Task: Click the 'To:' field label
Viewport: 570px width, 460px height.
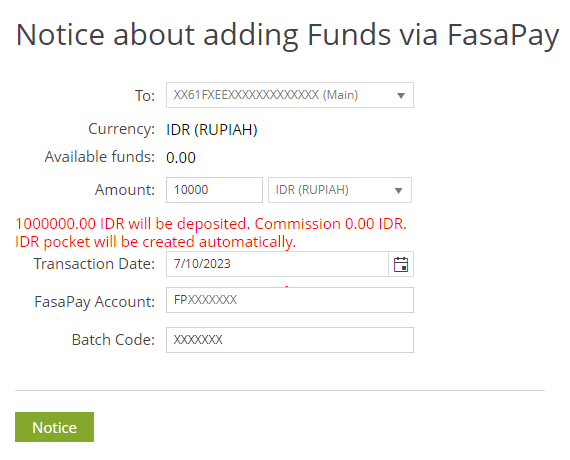Action: (x=145, y=96)
